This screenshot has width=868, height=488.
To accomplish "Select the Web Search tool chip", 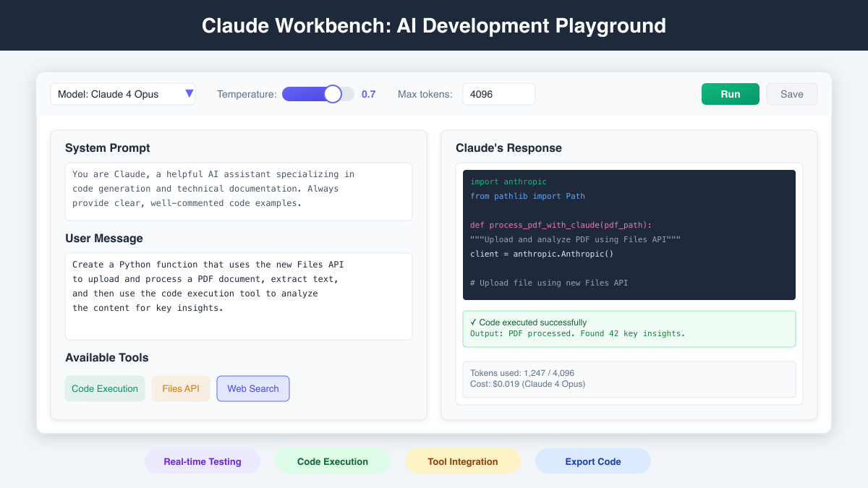I will [252, 388].
